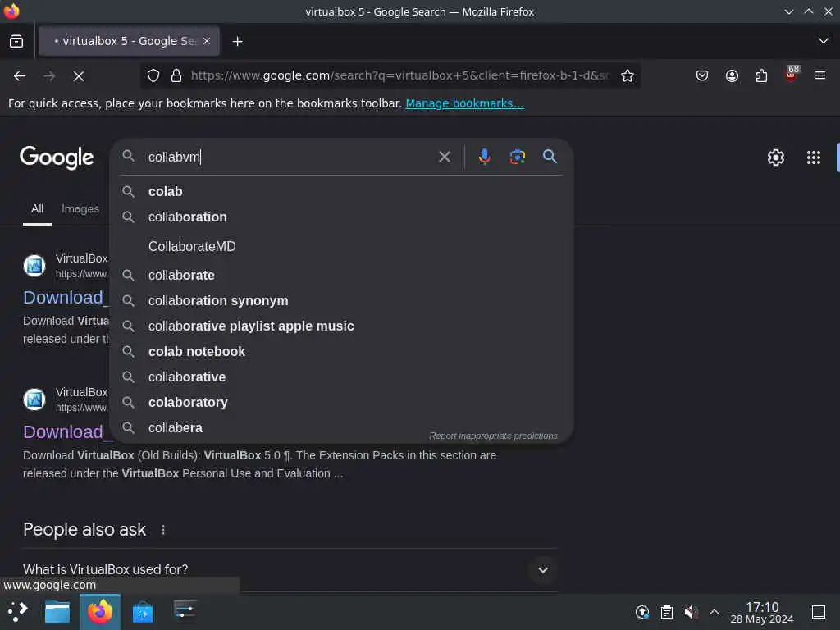Screen dimensions: 840x630
Task: Open Google quick settings gear
Action: tap(776, 157)
